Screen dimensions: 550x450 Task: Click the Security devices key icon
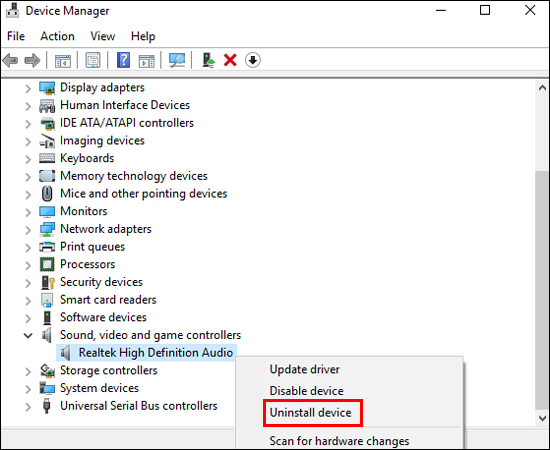click(x=48, y=282)
